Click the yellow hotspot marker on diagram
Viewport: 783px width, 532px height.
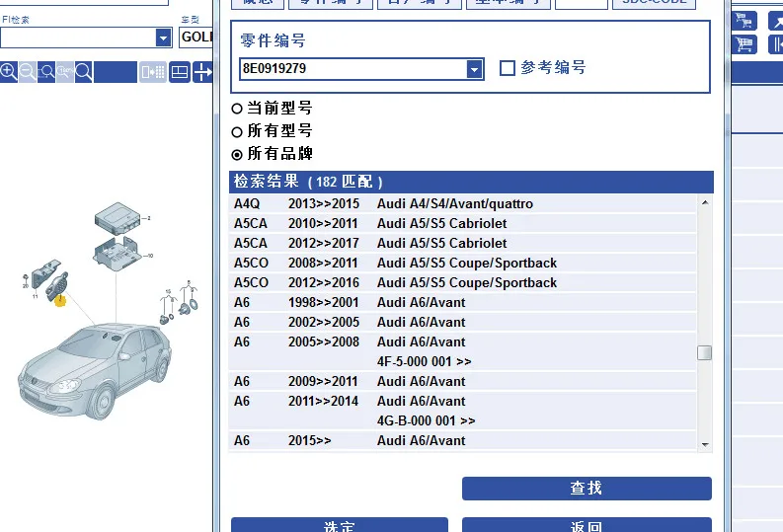point(60,300)
